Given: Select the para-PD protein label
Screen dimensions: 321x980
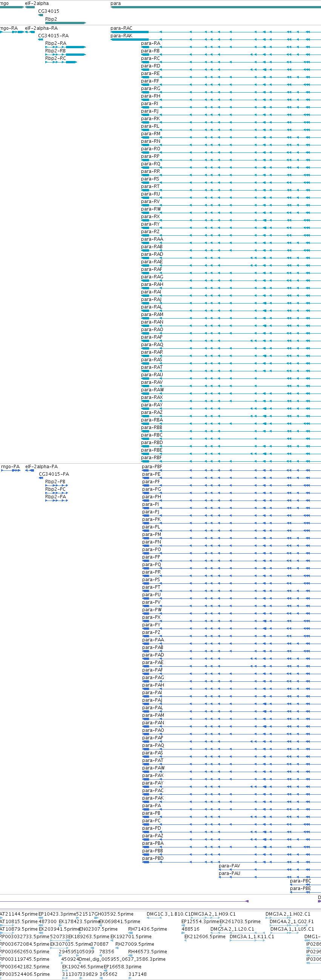Looking at the screenshot, I should click(x=151, y=828).
